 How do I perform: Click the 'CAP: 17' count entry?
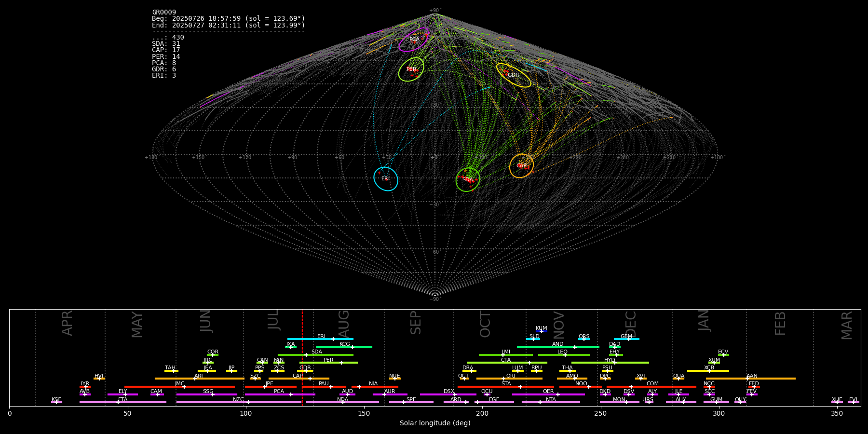click(x=166, y=50)
